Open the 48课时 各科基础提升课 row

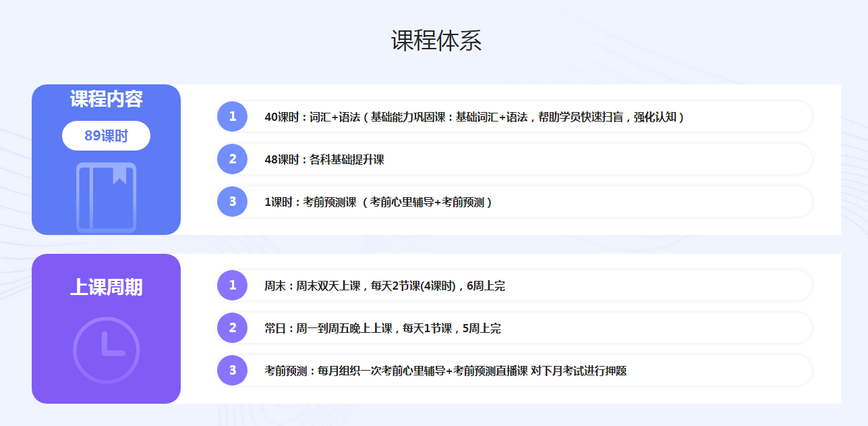[324, 159]
